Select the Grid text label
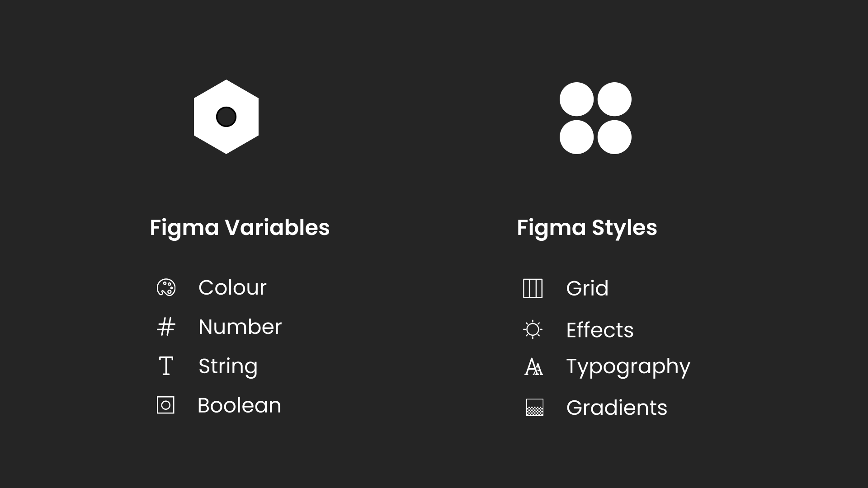 point(587,288)
